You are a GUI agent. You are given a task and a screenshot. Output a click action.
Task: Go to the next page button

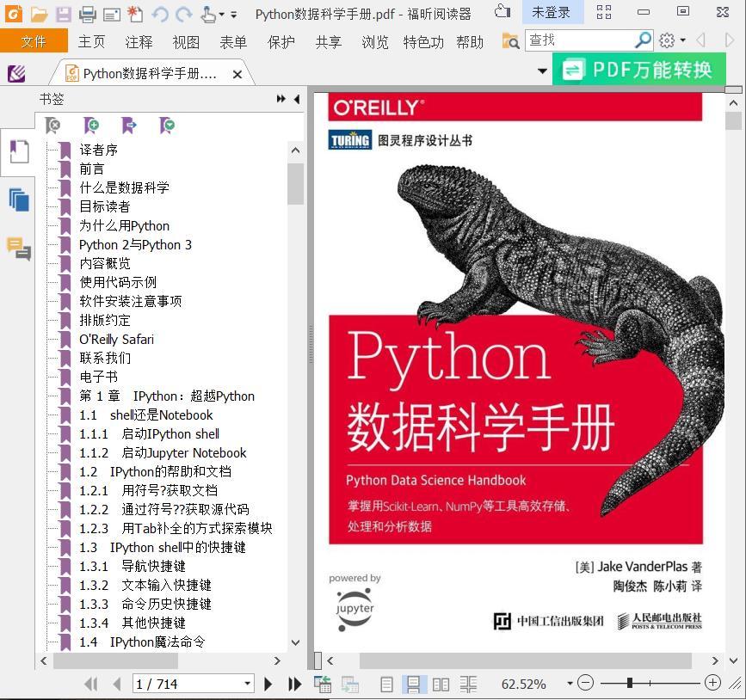pos(268,684)
